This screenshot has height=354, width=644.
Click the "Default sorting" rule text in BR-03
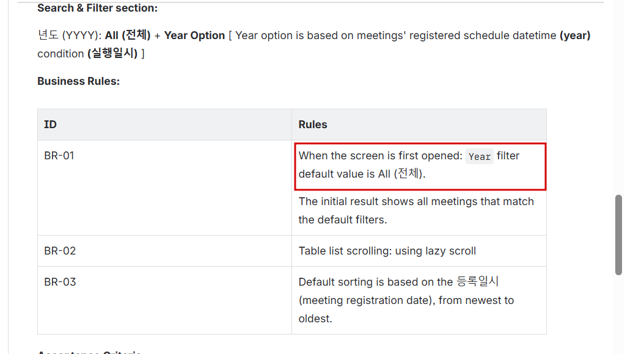coord(376,282)
